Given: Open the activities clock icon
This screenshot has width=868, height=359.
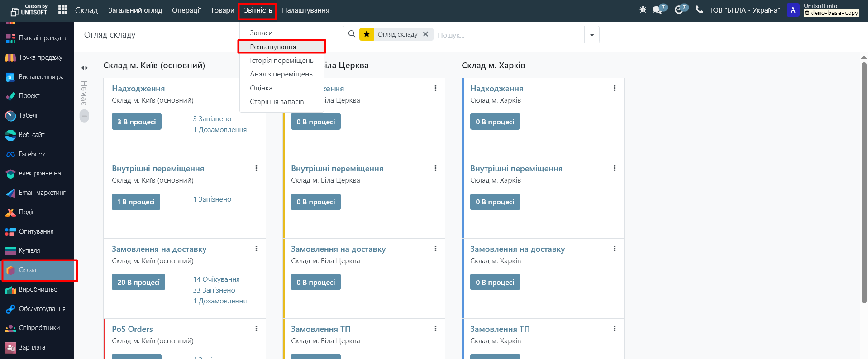Looking at the screenshot, I should [x=679, y=9].
